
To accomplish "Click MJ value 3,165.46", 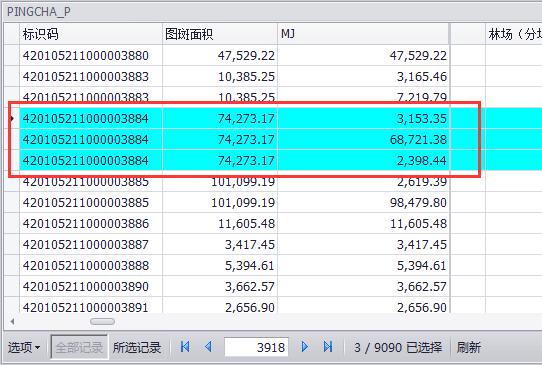I will coord(363,77).
